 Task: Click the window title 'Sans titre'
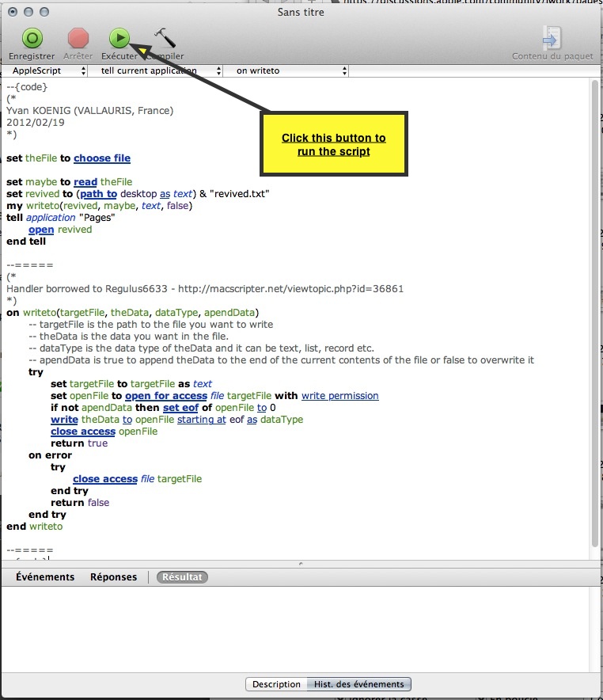pos(301,12)
